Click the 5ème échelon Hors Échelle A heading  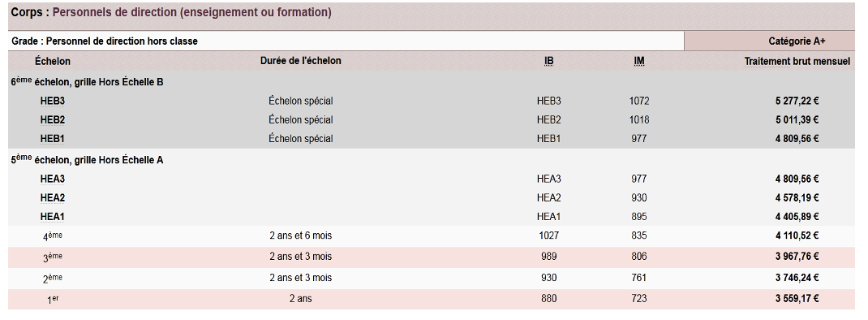pyautogui.click(x=87, y=160)
